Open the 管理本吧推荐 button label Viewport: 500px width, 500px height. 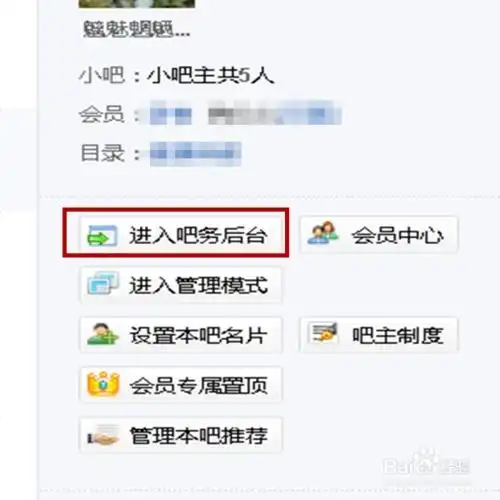[199, 435]
